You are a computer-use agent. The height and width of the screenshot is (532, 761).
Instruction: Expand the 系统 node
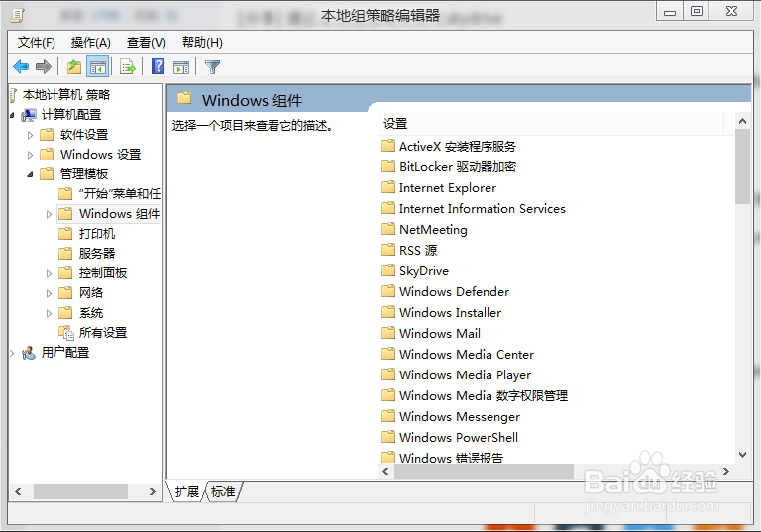tap(49, 314)
